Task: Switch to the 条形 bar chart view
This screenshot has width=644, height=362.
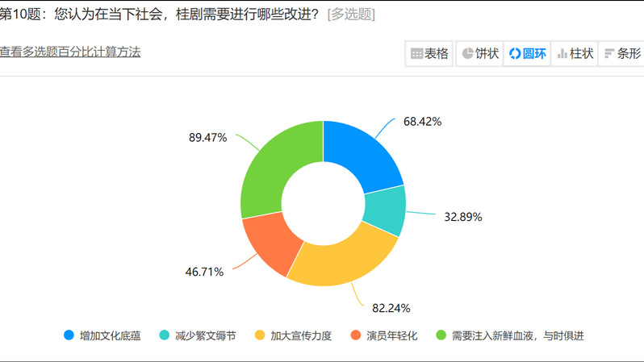Action: pos(622,53)
